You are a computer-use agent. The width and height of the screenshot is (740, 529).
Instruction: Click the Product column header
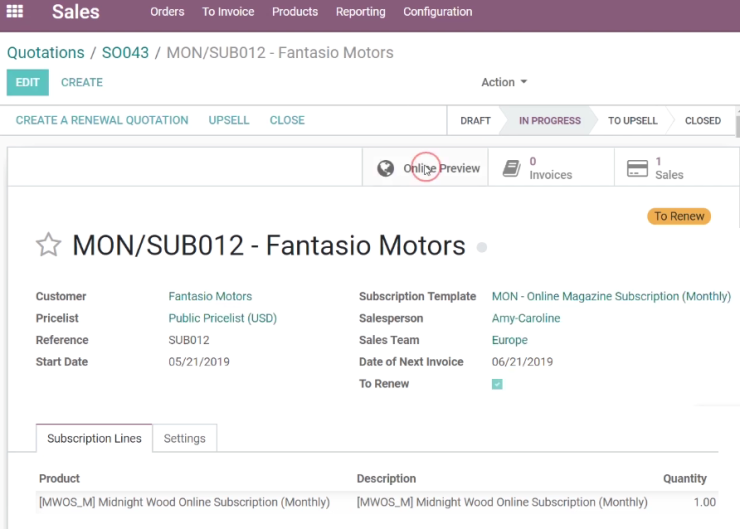point(59,479)
